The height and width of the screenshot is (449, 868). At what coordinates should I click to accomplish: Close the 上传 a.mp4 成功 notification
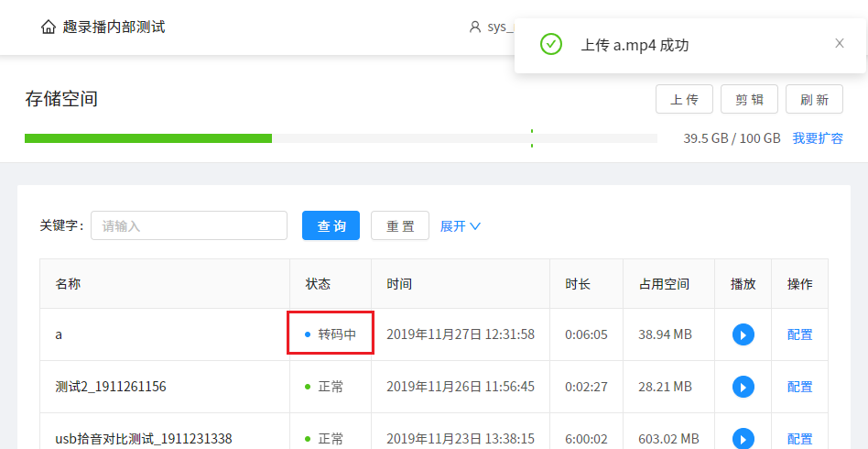pos(840,43)
